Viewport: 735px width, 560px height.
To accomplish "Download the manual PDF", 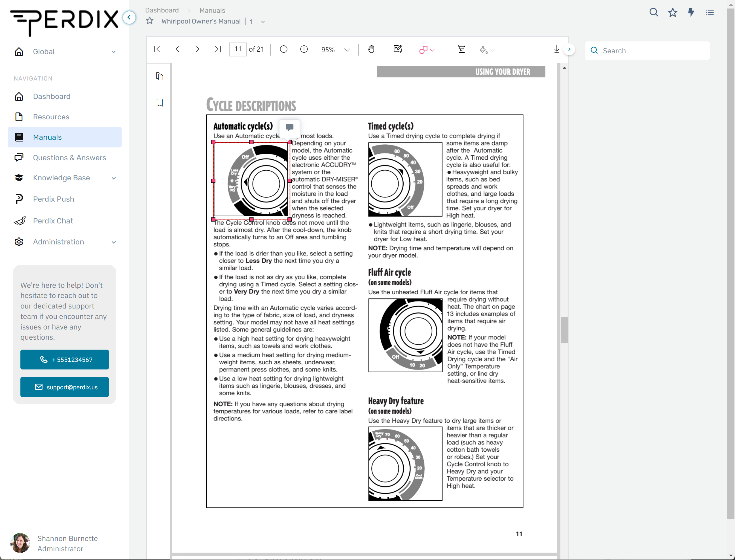I will (556, 49).
